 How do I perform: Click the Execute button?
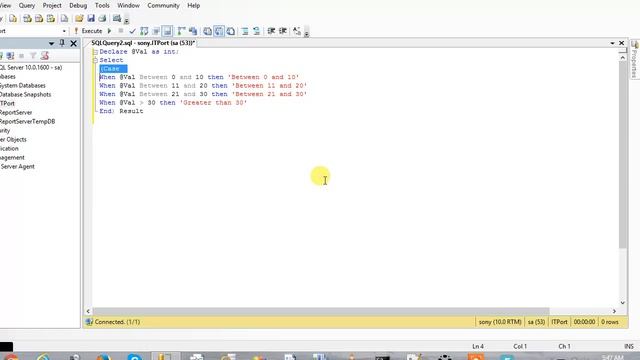[x=88, y=31]
